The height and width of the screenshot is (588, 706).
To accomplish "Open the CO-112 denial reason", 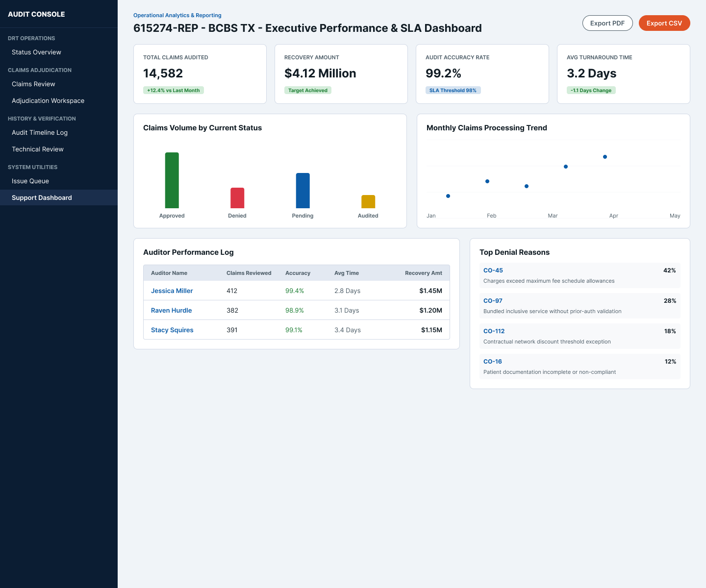I will tap(494, 331).
